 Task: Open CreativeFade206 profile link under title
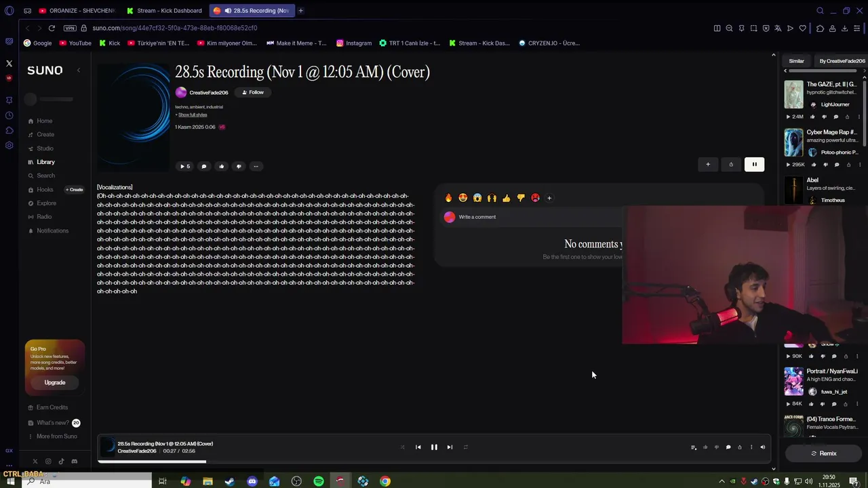pos(208,92)
